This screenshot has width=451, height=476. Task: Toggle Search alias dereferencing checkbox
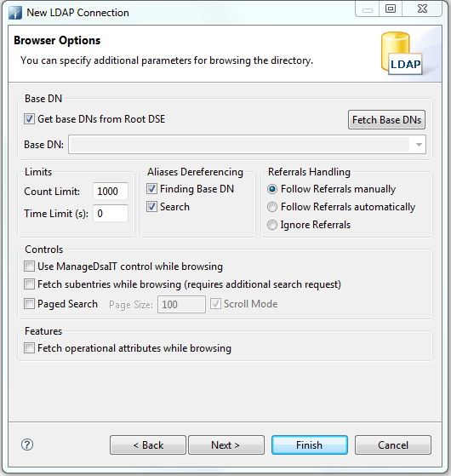tap(151, 207)
